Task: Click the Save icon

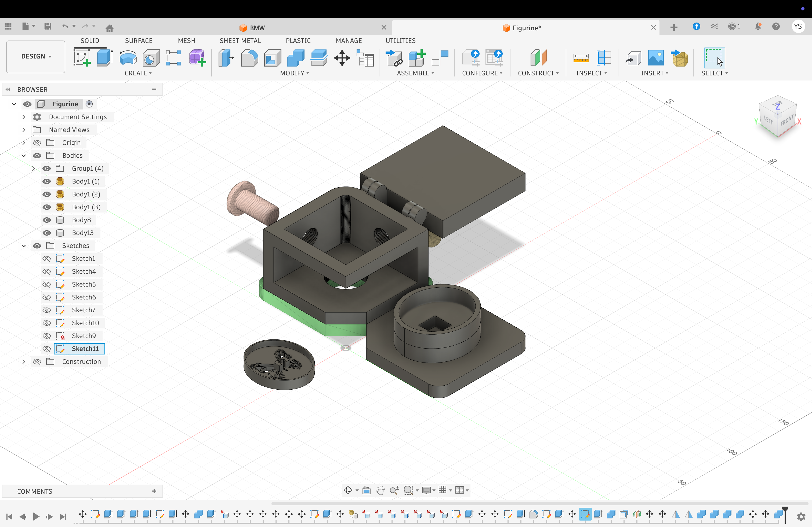Action: [48, 26]
